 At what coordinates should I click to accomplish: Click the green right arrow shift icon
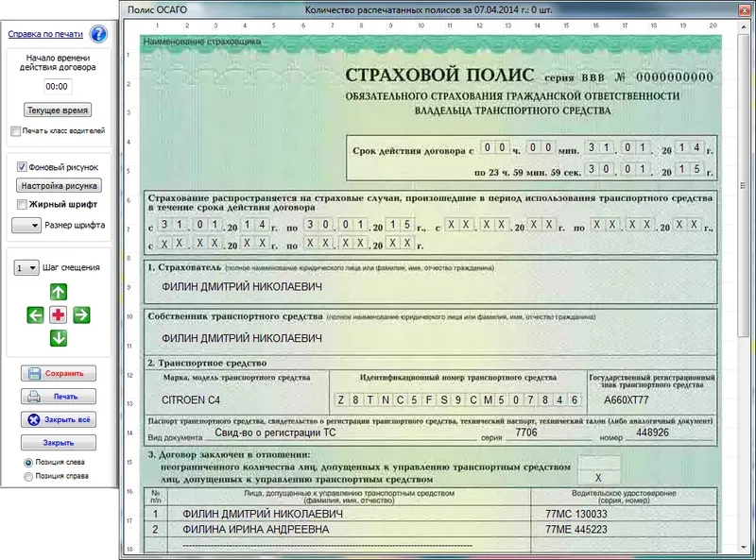coord(80,314)
